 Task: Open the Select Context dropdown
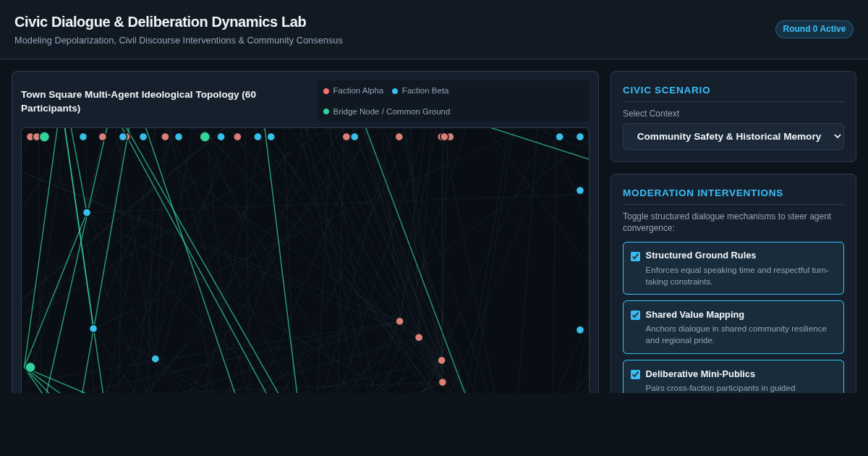click(733, 136)
